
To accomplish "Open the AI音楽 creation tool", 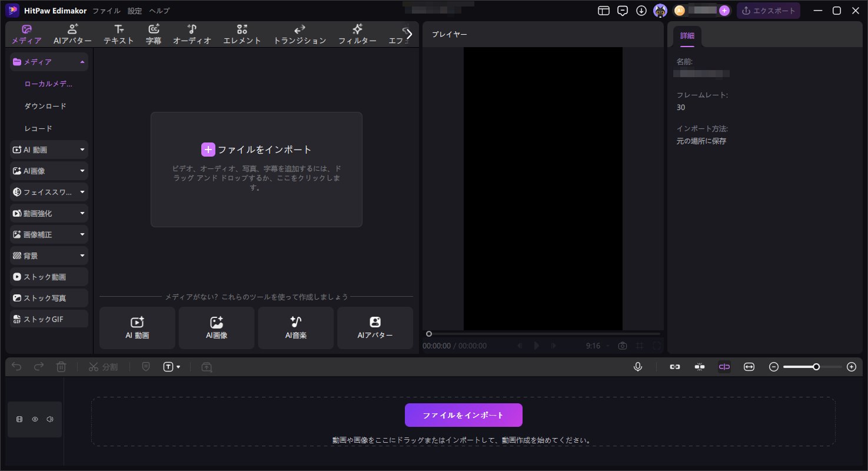I will click(x=295, y=327).
